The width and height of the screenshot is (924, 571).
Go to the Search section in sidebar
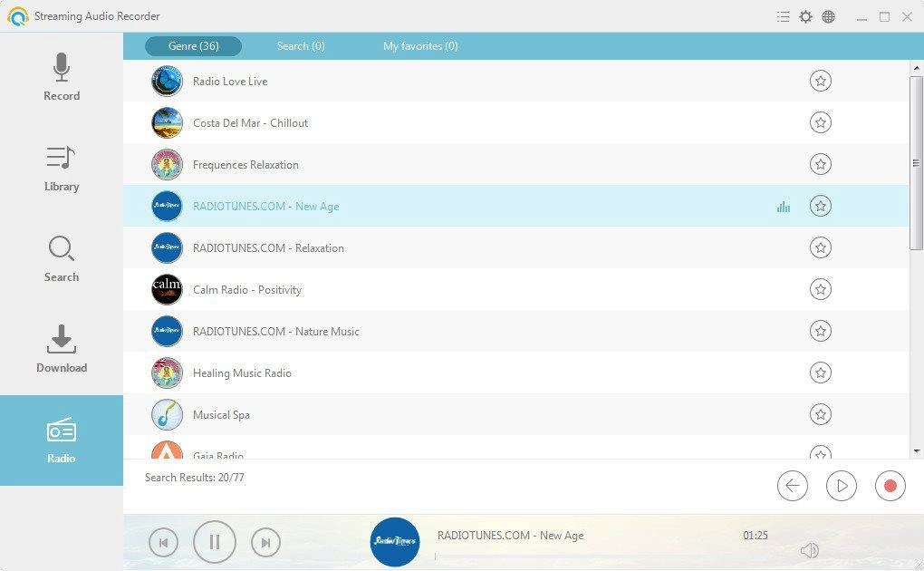(62, 259)
